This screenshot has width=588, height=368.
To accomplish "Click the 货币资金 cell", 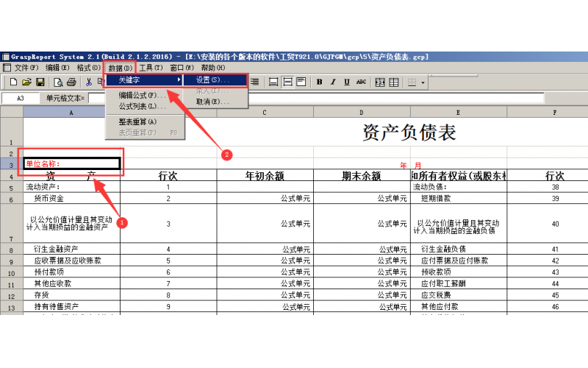I will point(71,198).
